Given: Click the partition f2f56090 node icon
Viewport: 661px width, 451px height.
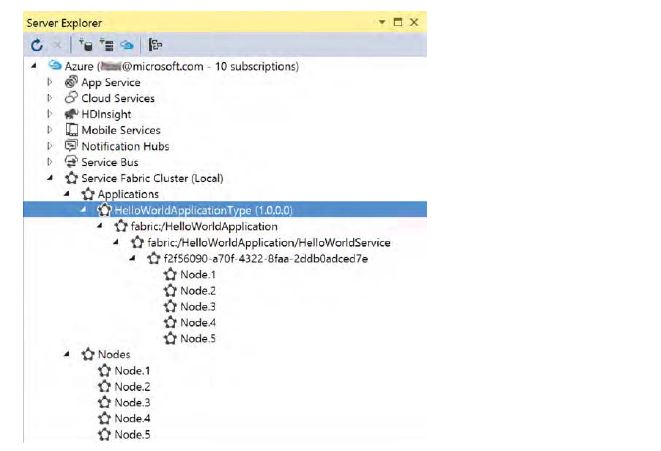Looking at the screenshot, I should coord(153,258).
